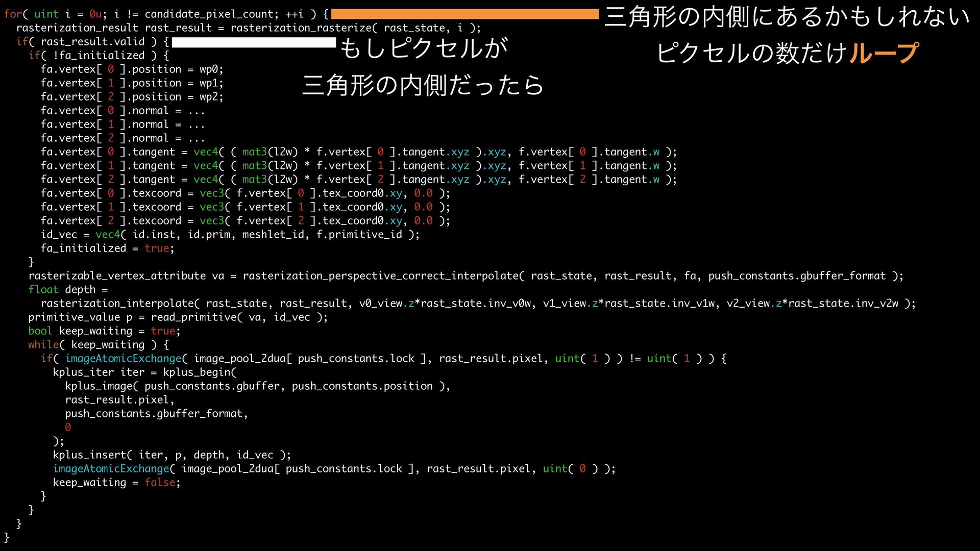Viewport: 980px width, 551px height.
Task: Click line 'fa.vertex[ 1 ].normal = ...'
Action: click(x=123, y=124)
